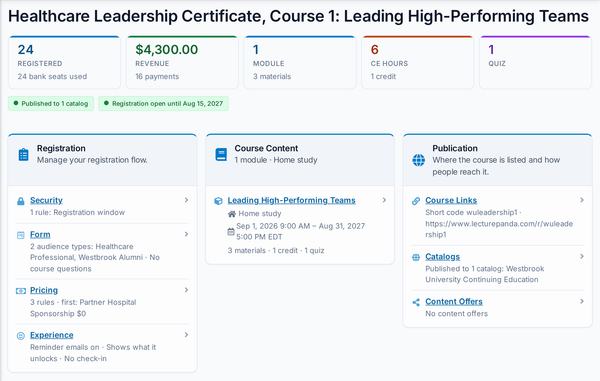Click the '16 payments' text
This screenshot has width=600, height=381.
click(157, 77)
